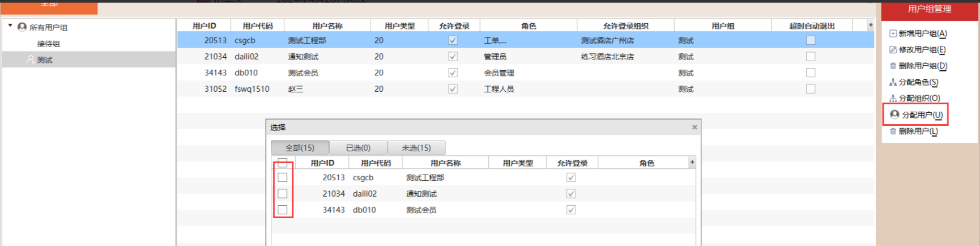This screenshot has height=246, width=980.
Task: Check the box for user 21034 in dialog
Action: tap(283, 194)
